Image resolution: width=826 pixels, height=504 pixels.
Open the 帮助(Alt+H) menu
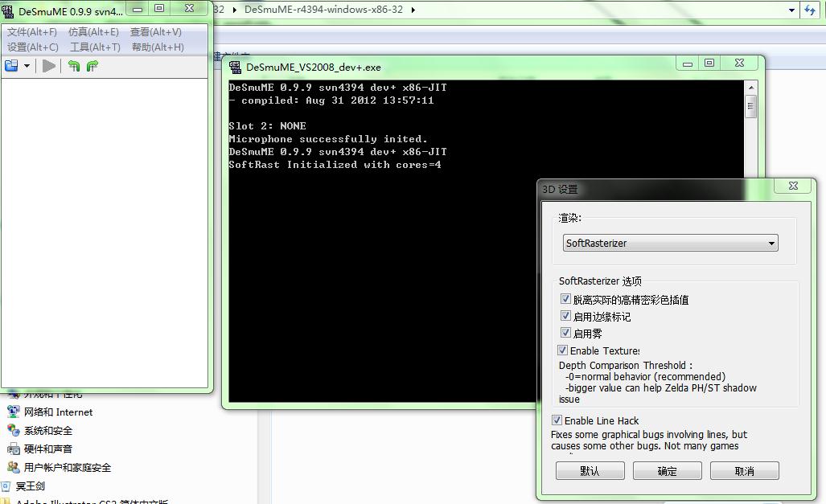coord(158,47)
